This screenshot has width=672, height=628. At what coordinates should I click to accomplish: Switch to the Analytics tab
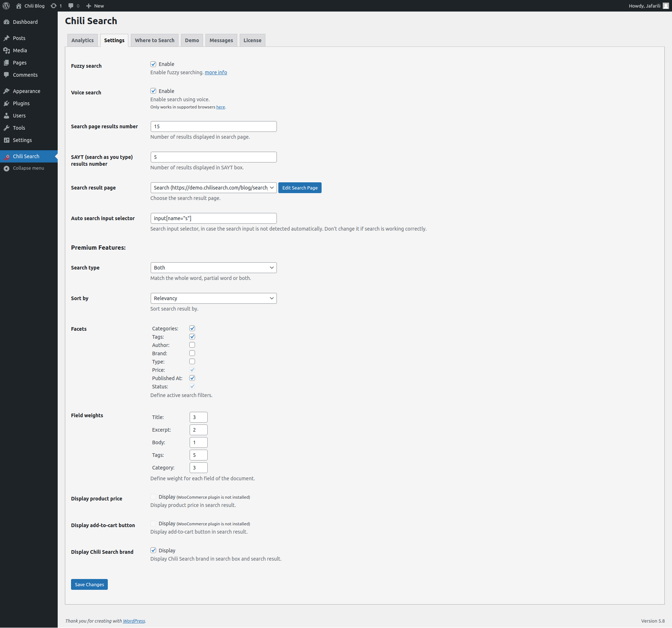(83, 40)
